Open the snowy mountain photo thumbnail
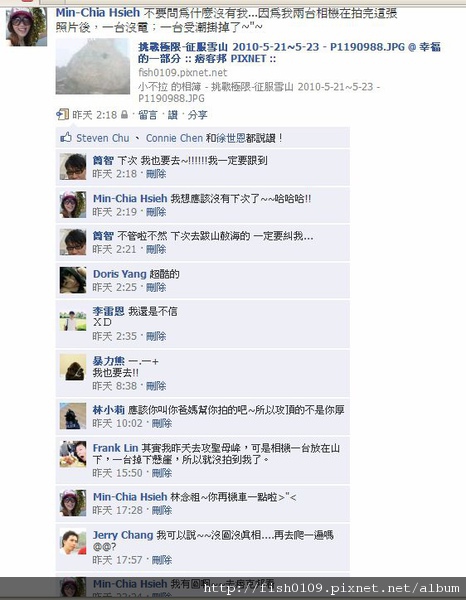This screenshot has width=466, height=600. pos(93,66)
